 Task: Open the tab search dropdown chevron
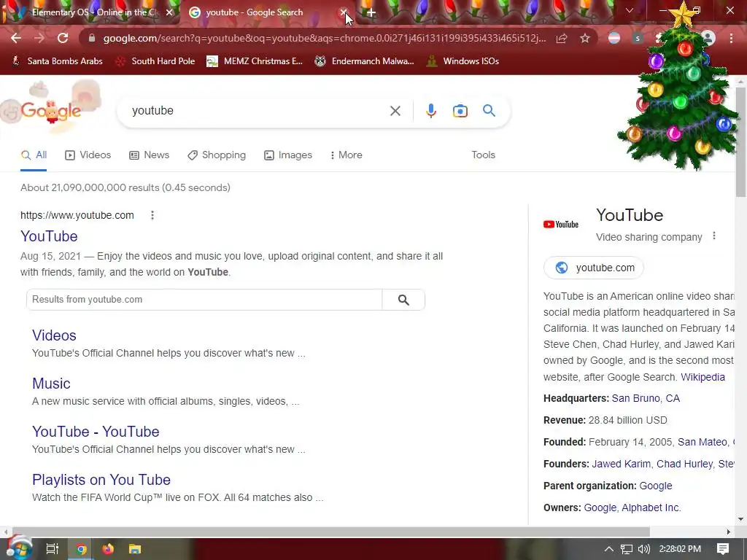(630, 10)
